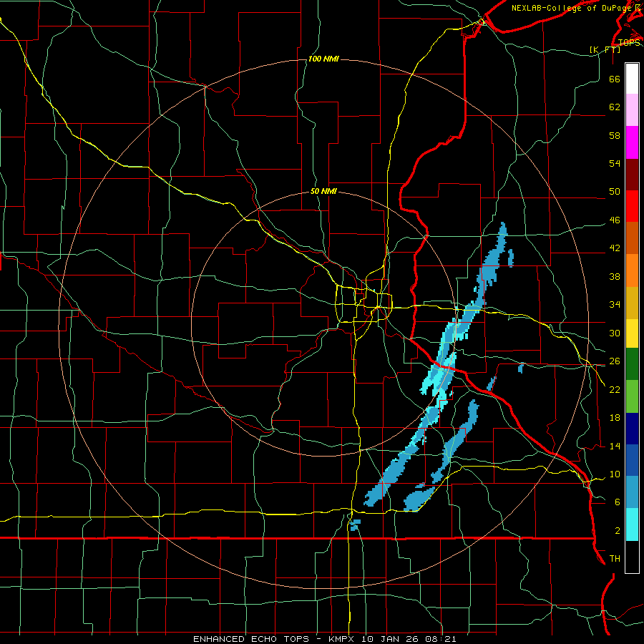Click the black TH threshold legend swatch
This screenshot has width=644, height=644.
pos(632,557)
